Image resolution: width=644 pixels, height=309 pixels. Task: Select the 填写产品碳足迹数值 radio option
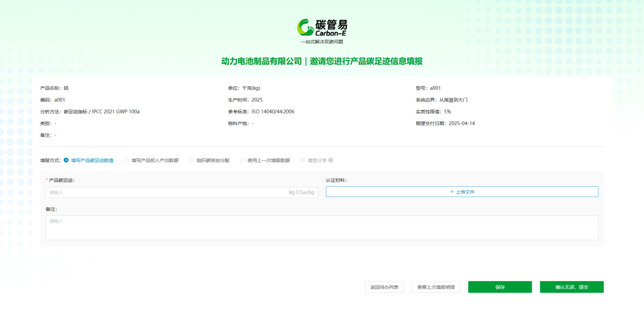click(x=67, y=160)
